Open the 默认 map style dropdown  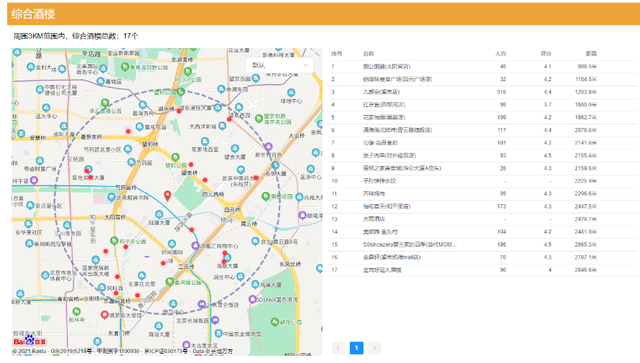point(280,65)
